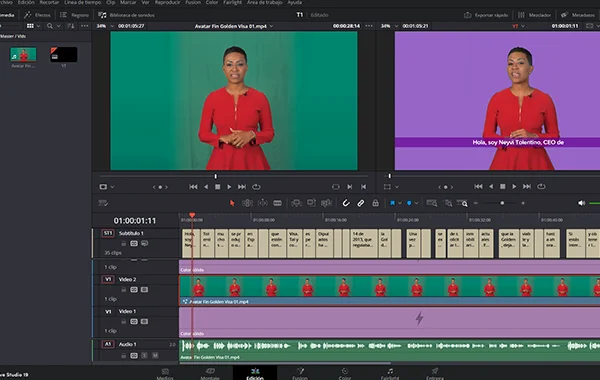
Task: Mute the timeline audio speaker icon
Action: pos(582,203)
